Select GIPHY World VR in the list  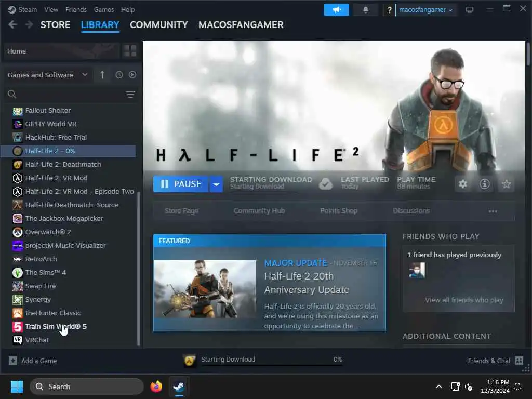(x=68, y=124)
